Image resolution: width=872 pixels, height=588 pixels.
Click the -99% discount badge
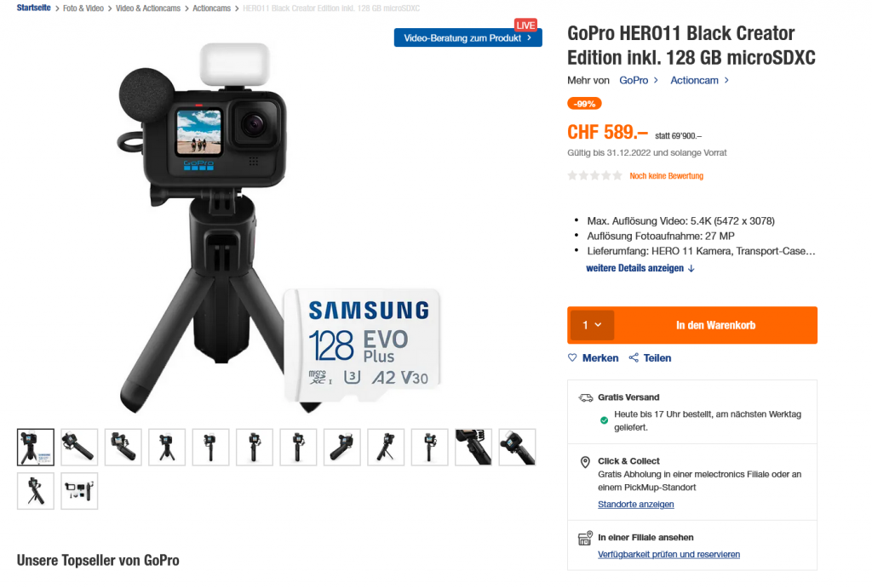584,103
